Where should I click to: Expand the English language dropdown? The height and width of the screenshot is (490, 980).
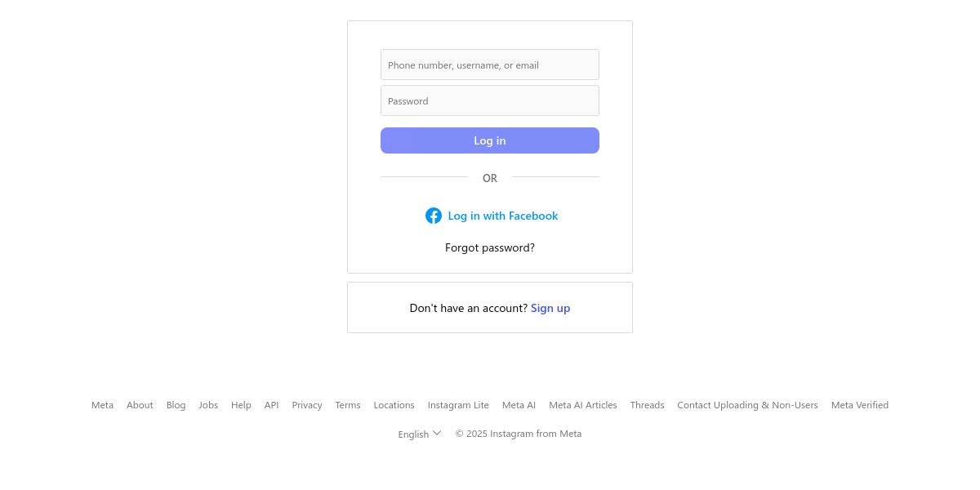[413, 434]
